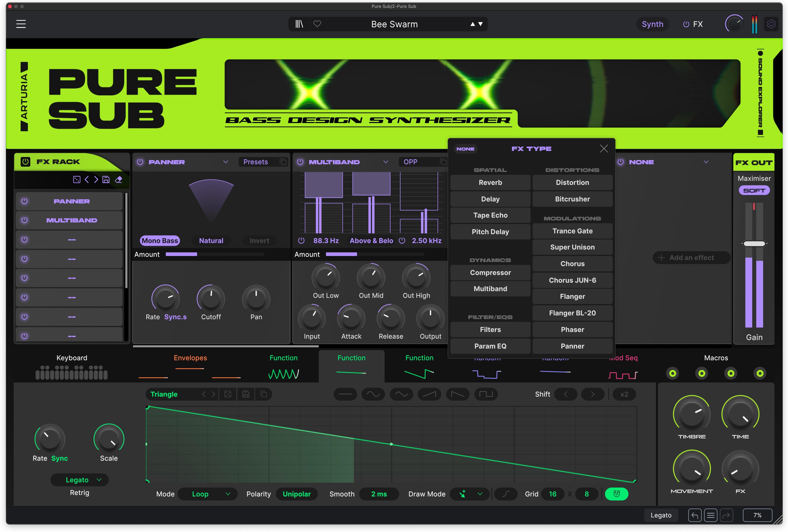Expand the Multiband effect type dropdown
788x532 pixels.
point(386,162)
